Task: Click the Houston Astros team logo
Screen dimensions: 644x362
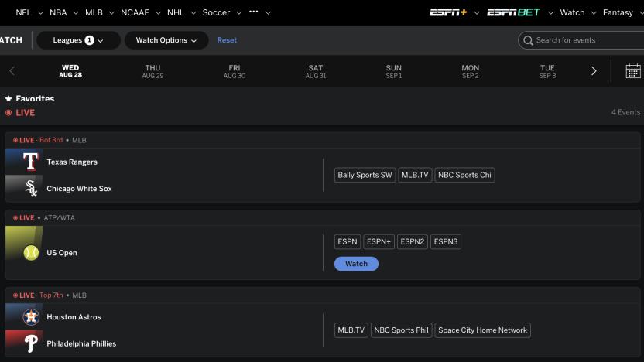Action: coord(31,317)
